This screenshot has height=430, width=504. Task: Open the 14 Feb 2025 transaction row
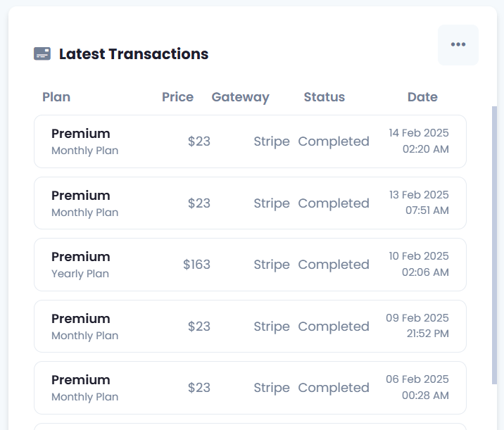(x=250, y=141)
